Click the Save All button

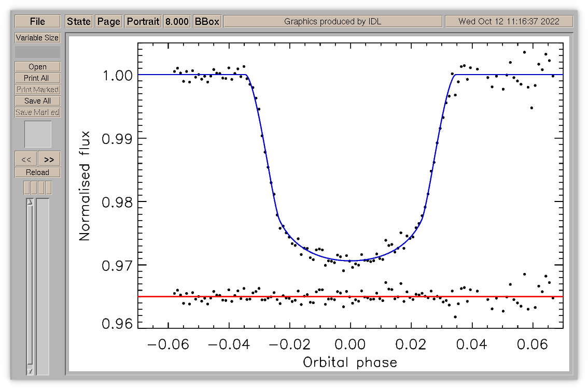pyautogui.click(x=37, y=101)
